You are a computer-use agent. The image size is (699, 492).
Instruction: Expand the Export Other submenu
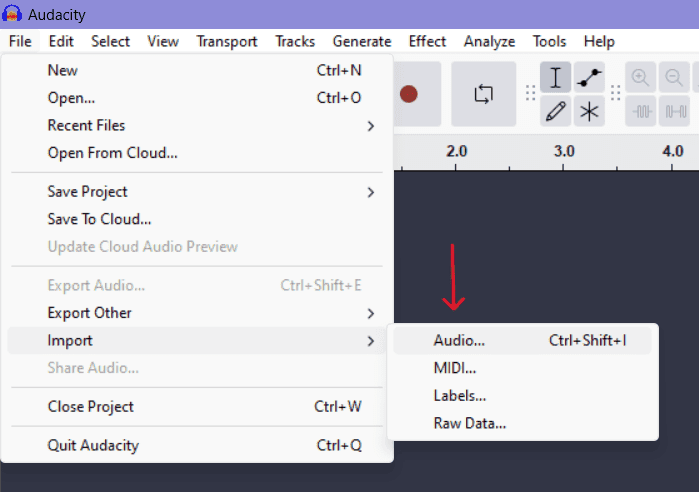[x=197, y=313]
